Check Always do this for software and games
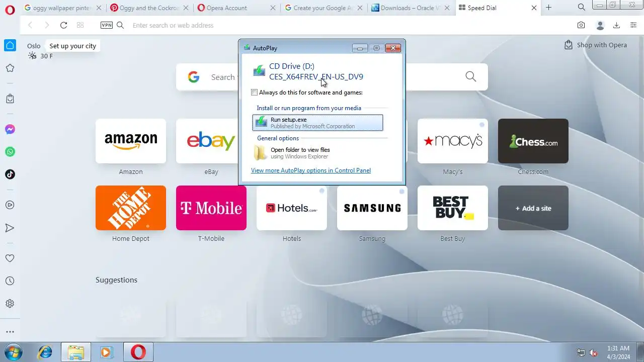644x362 pixels. click(255, 93)
